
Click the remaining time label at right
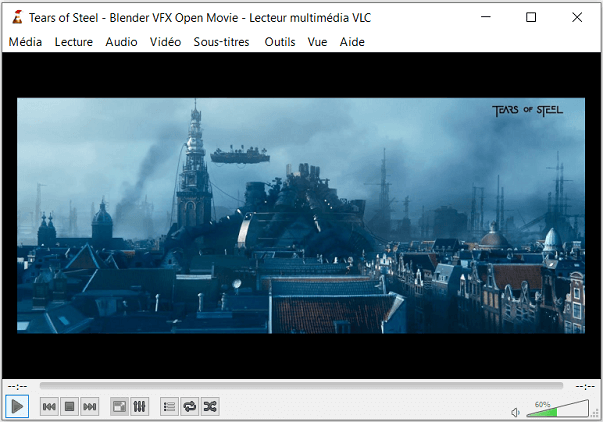point(585,386)
